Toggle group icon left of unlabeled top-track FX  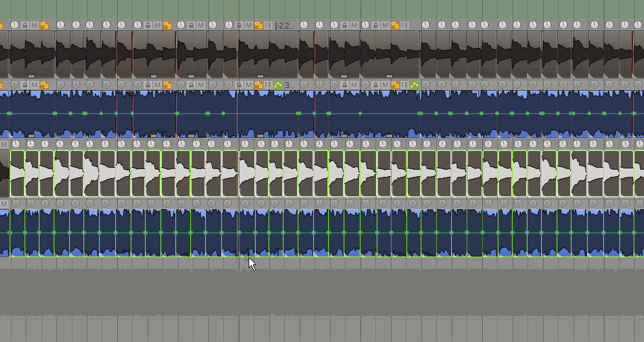coord(395,25)
